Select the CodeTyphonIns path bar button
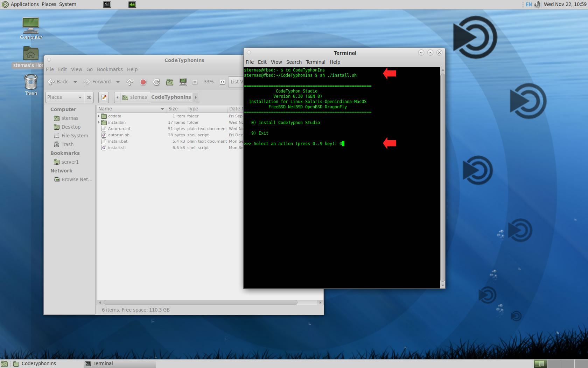This screenshot has width=588, height=368. tap(171, 97)
